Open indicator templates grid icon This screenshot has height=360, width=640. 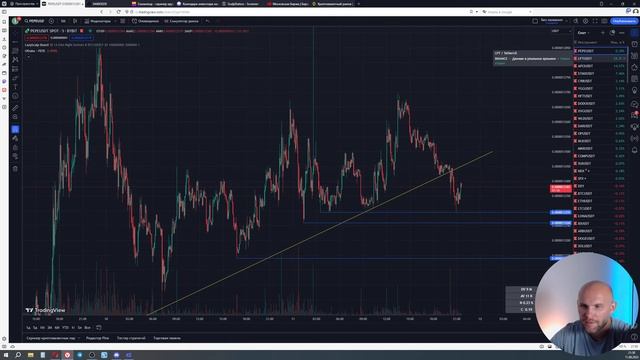[122, 21]
